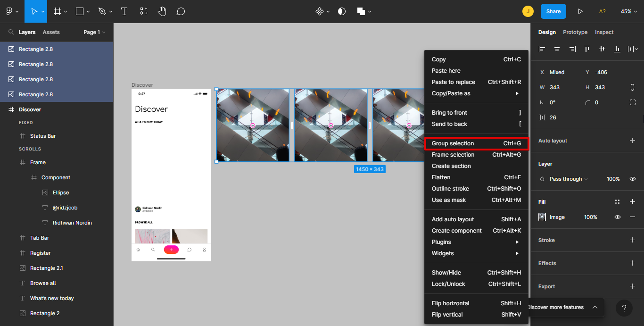Click the mask contrast icon in toolbar

(342, 11)
